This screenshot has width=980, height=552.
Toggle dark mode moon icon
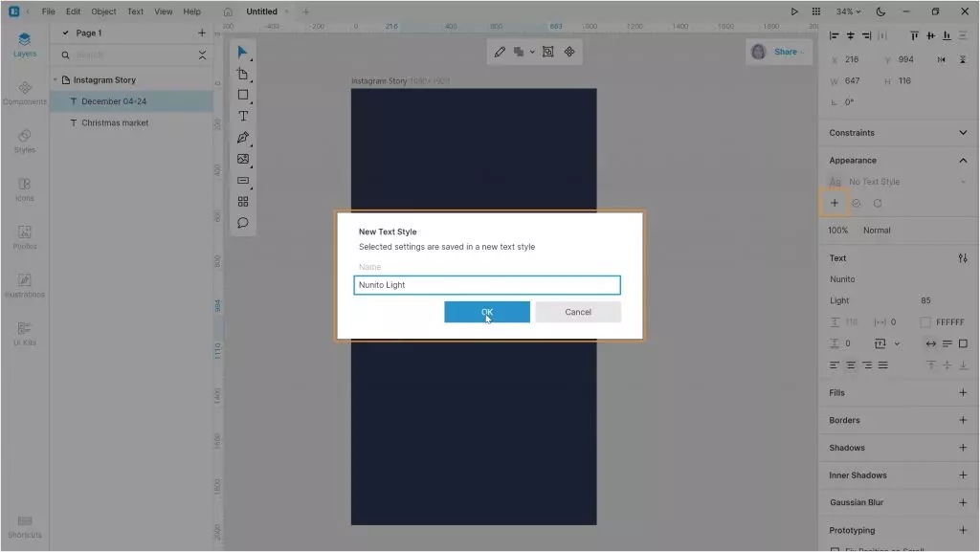[x=881, y=11]
